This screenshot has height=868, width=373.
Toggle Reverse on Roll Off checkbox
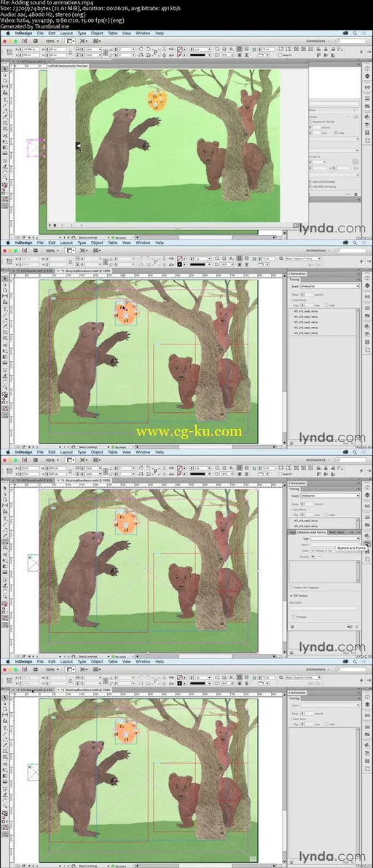(312, 121)
